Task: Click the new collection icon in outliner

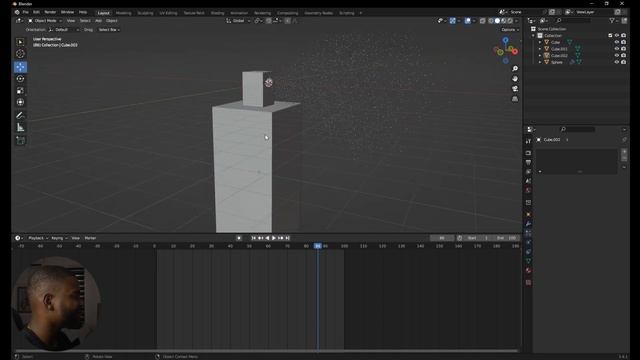Action: click(624, 20)
